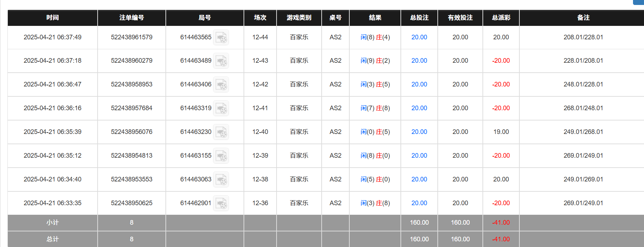Open video replay for round 614463565
644x247 pixels.
(x=222, y=37)
